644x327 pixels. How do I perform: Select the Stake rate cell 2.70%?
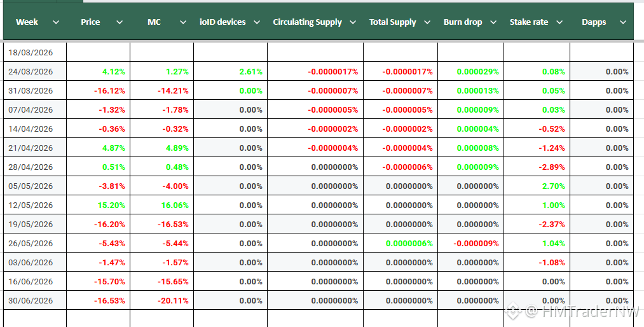tap(537, 186)
